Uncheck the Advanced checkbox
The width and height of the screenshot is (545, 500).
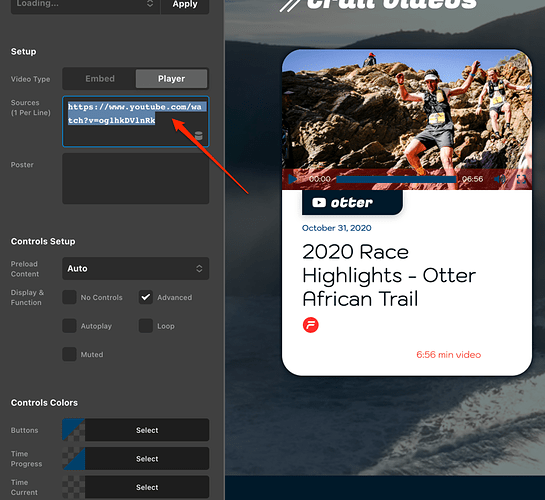click(146, 297)
